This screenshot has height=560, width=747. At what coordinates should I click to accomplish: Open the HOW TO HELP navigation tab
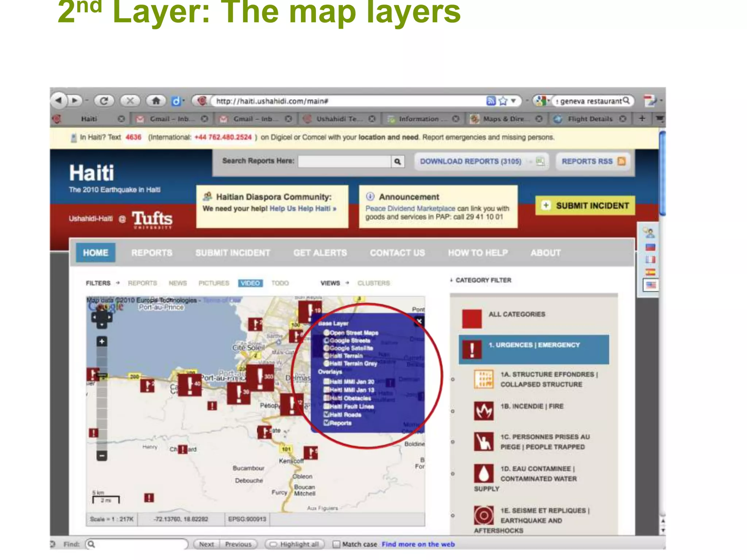[478, 253]
